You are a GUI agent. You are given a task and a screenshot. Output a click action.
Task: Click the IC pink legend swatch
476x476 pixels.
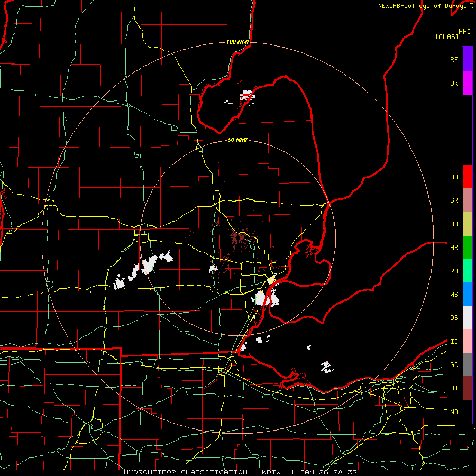pyautogui.click(x=467, y=341)
